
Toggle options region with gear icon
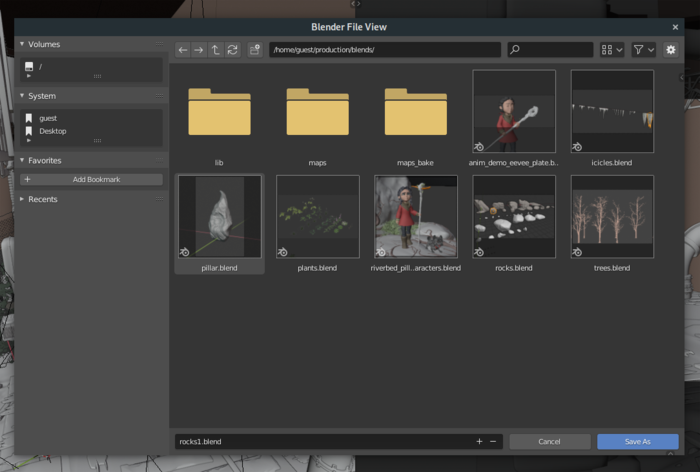(x=671, y=50)
